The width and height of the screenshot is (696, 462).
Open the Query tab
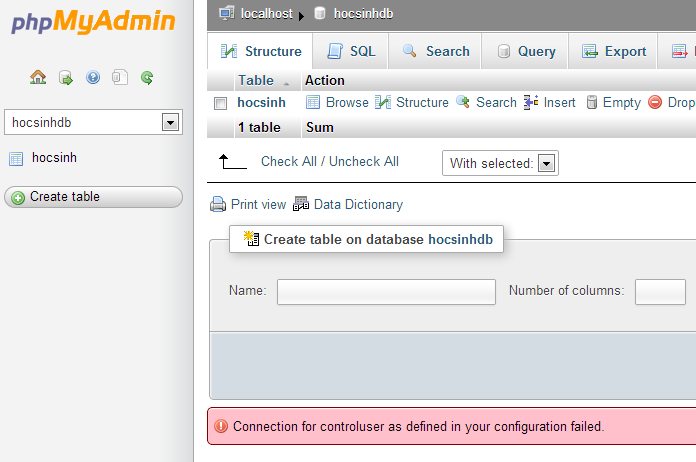(x=525, y=51)
